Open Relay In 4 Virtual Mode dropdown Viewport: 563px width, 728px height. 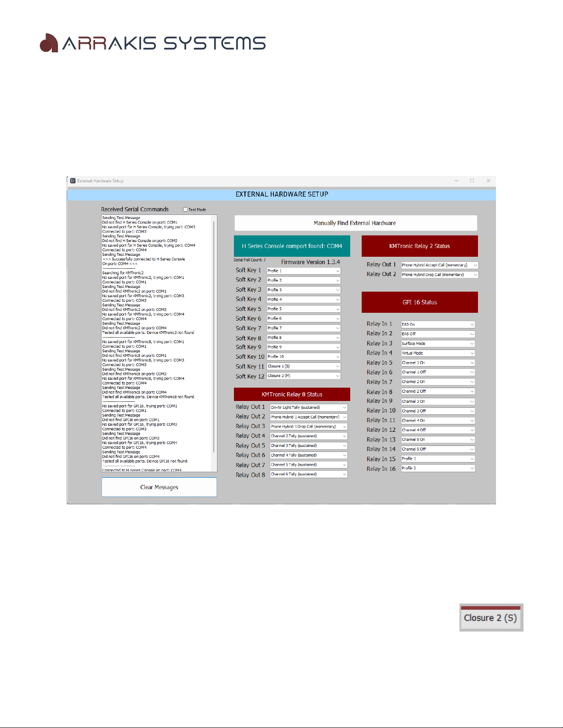(x=438, y=353)
